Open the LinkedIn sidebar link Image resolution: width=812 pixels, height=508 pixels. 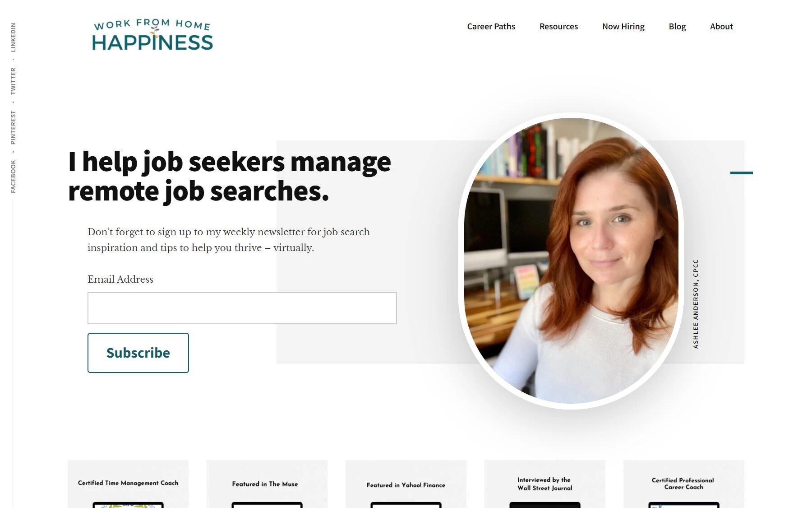pyautogui.click(x=13, y=37)
